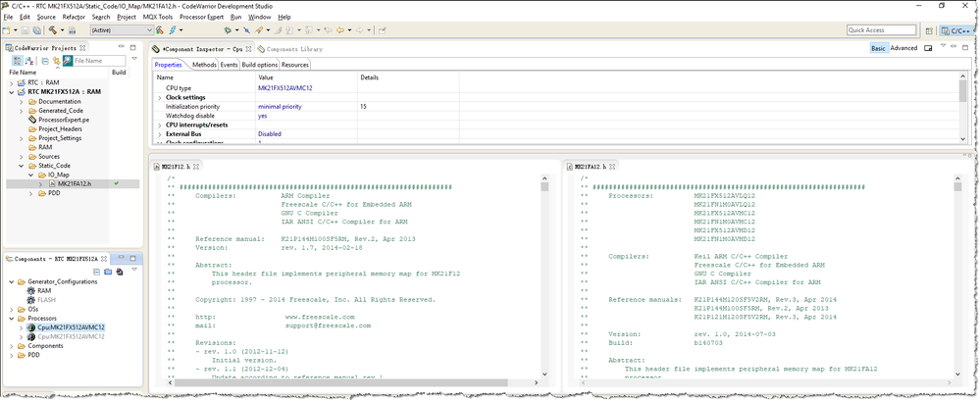Click the Save All toolbar icon
Viewport: 980px width, 400px height.
tap(36, 29)
